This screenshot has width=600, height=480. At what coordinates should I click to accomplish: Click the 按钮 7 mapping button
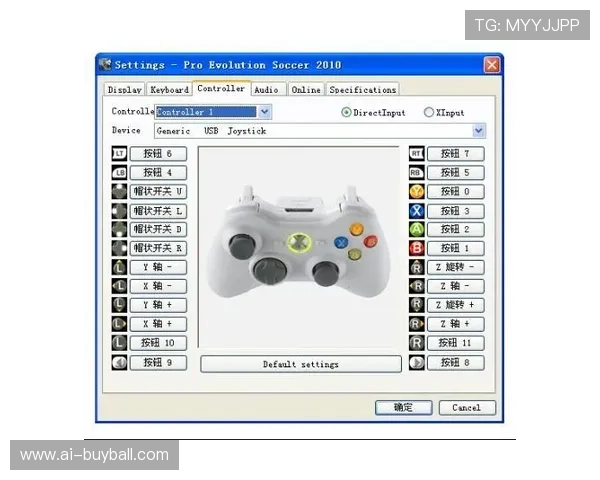pos(455,153)
